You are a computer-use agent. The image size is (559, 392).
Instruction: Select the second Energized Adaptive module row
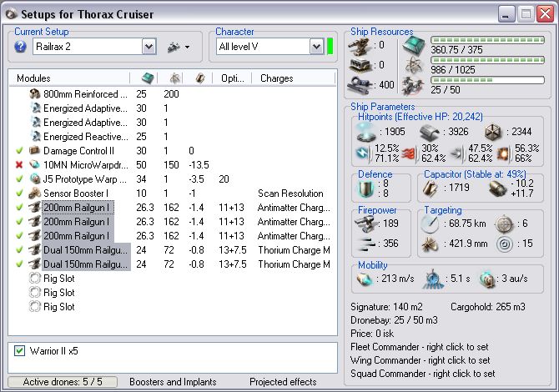173,123
